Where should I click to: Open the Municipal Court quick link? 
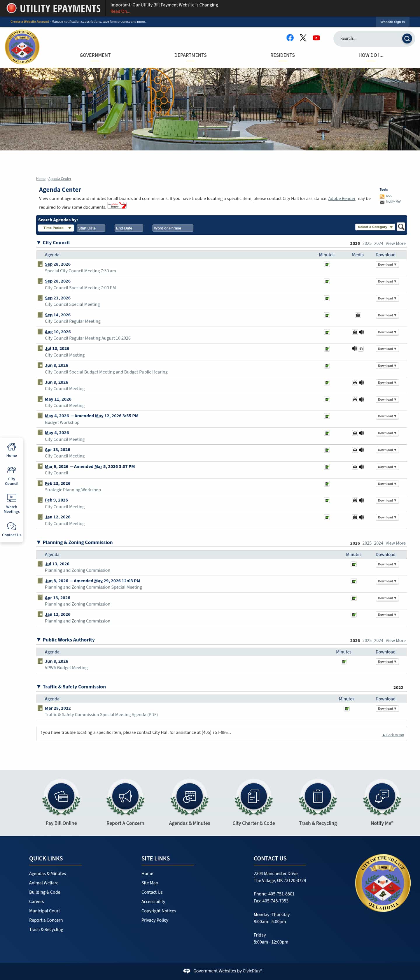(x=45, y=911)
